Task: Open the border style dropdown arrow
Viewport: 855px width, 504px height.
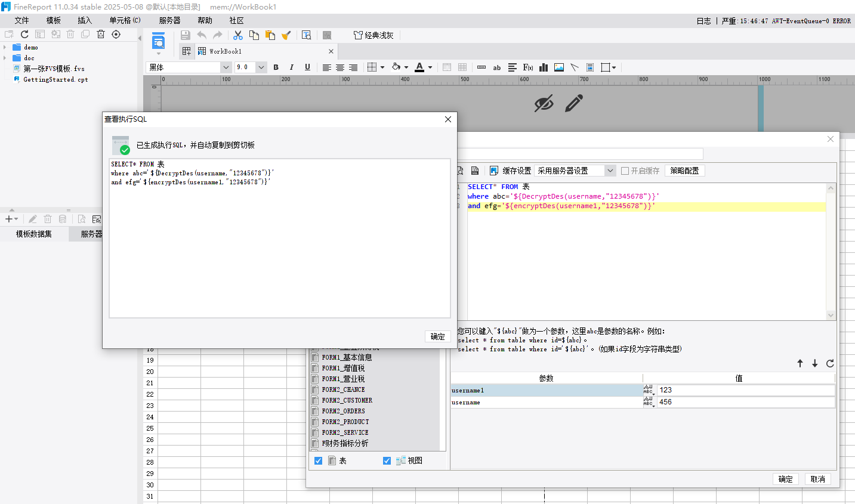Action: (382, 67)
